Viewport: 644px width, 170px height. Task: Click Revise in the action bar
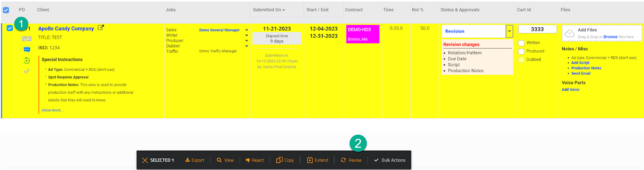click(x=351, y=160)
